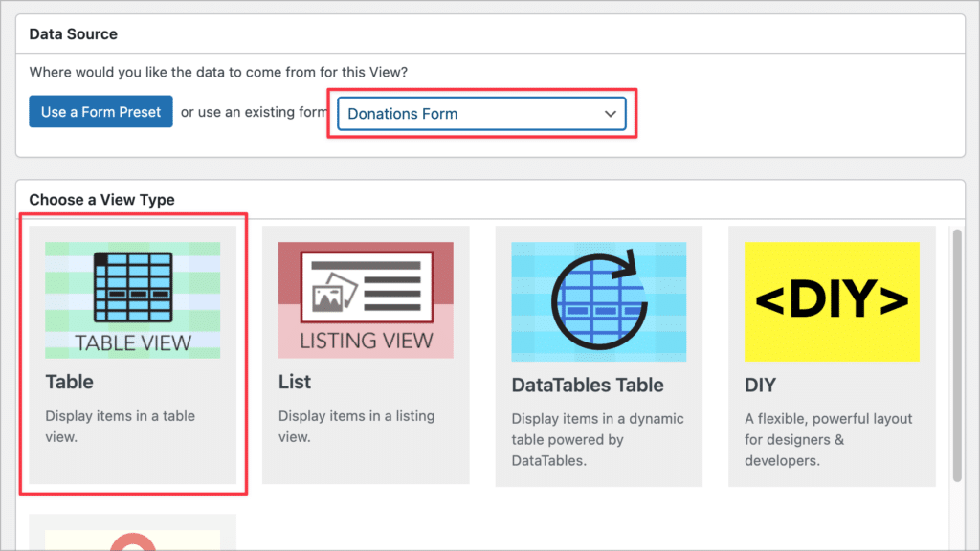
Task: Click the DataTables Table title
Action: (588, 385)
